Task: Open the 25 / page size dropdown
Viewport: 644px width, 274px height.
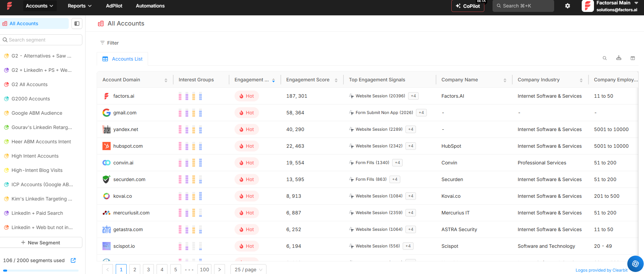Action: [248, 269]
